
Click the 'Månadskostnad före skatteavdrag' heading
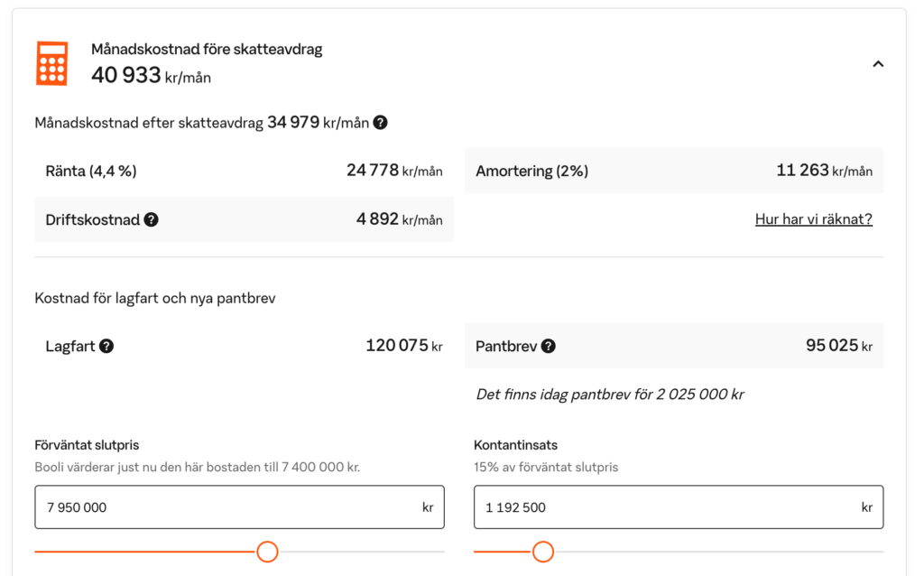(207, 50)
